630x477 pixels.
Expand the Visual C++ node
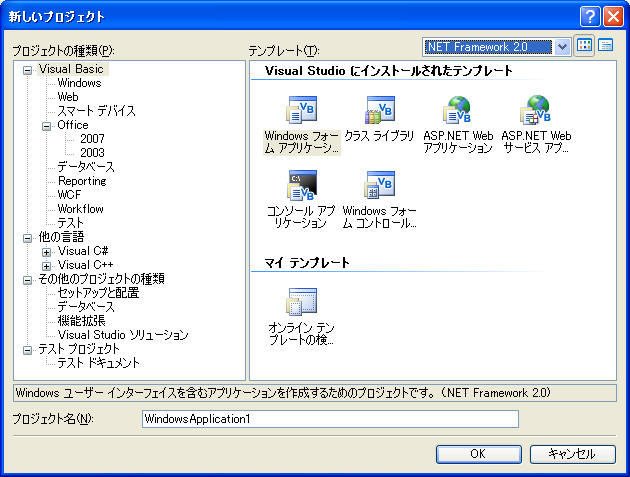(x=47, y=266)
